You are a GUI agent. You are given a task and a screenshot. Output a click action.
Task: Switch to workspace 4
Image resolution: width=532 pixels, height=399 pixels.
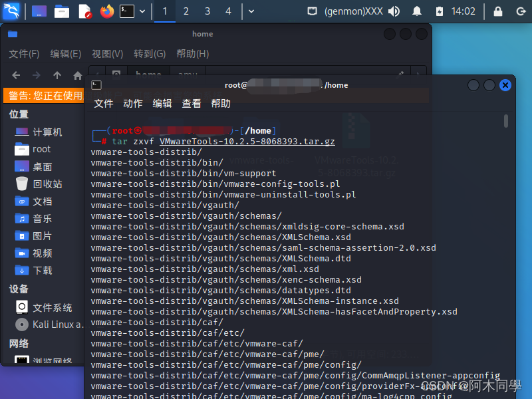228,11
